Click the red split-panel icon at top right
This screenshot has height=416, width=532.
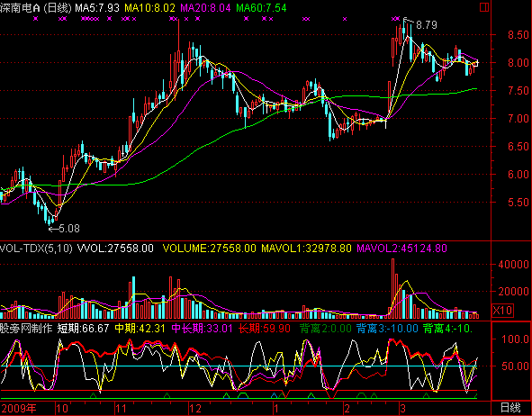coord(484,7)
